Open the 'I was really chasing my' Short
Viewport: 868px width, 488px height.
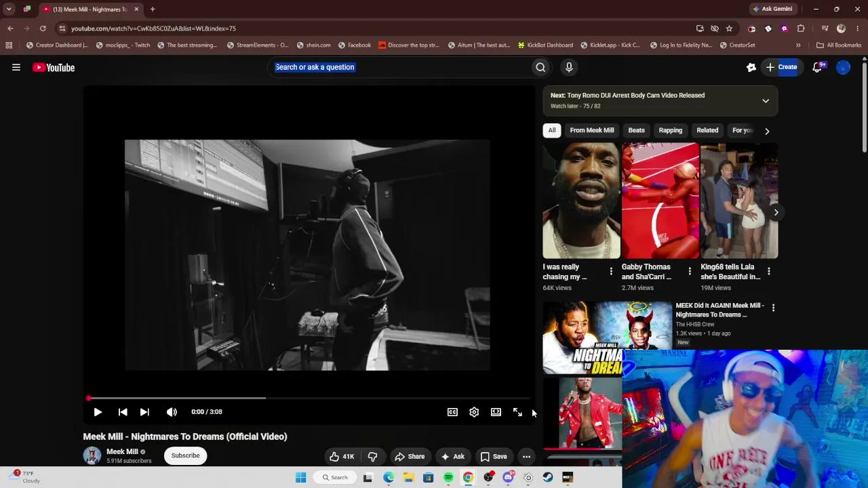tap(581, 201)
